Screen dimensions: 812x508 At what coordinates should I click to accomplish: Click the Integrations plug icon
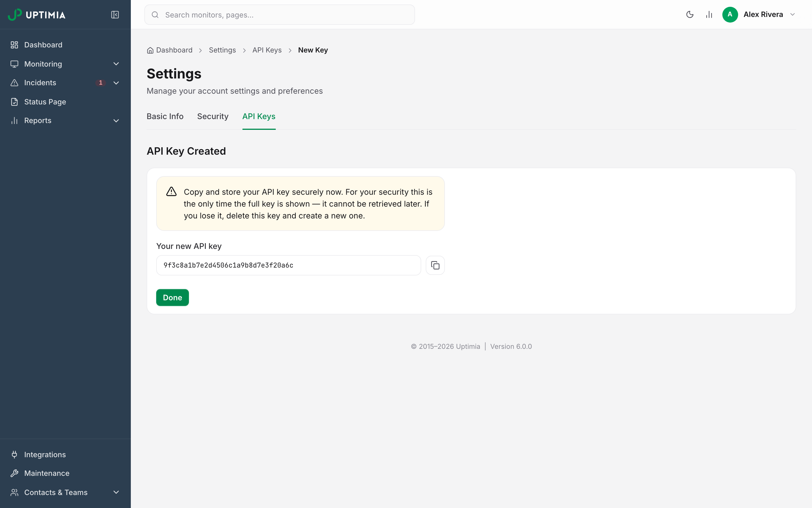14,455
